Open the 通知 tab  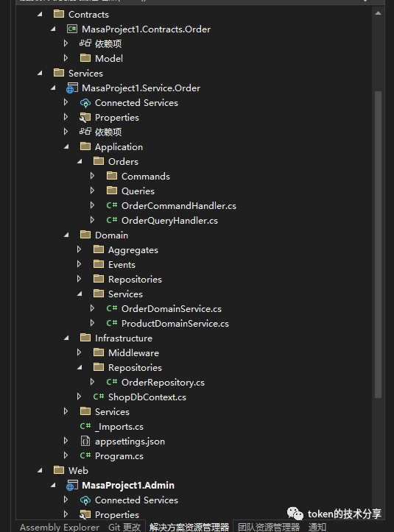point(317,527)
